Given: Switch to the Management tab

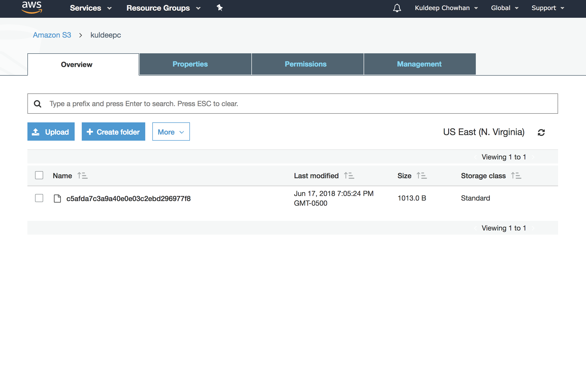Looking at the screenshot, I should (420, 64).
